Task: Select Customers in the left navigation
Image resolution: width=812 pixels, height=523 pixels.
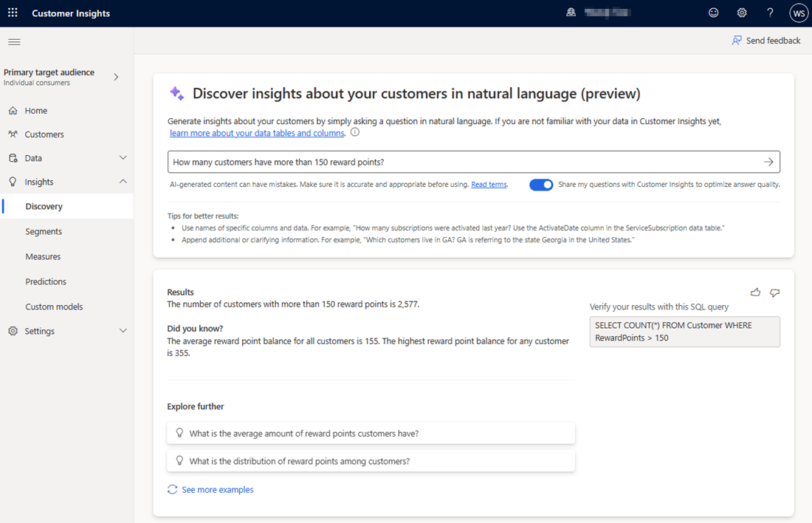Action: pos(44,134)
